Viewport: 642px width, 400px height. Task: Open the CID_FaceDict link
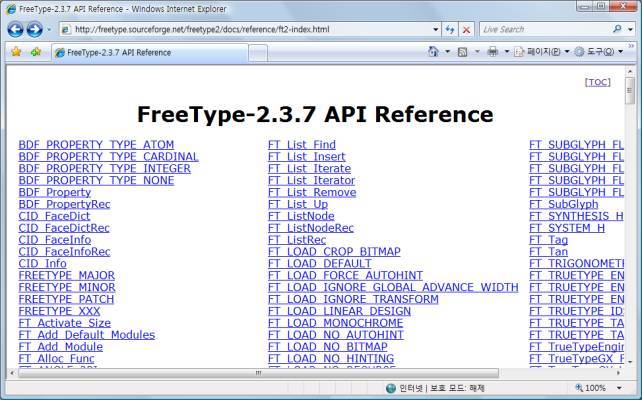54,216
